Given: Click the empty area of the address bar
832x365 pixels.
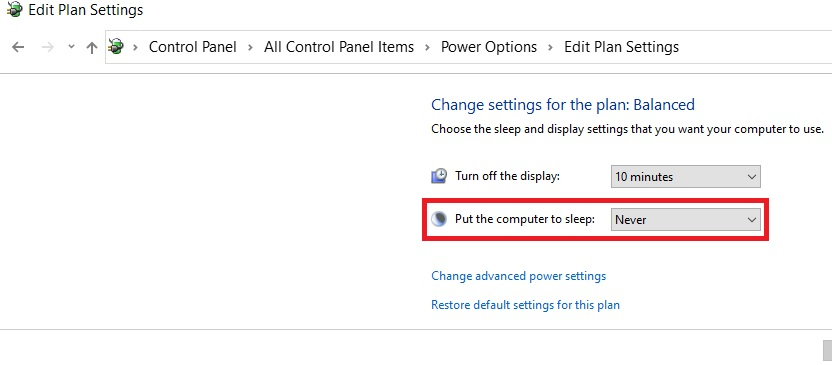Looking at the screenshot, I should [x=753, y=47].
